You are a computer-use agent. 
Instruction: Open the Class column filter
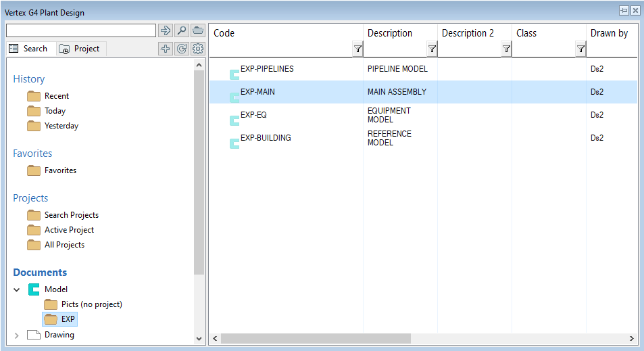[580, 49]
